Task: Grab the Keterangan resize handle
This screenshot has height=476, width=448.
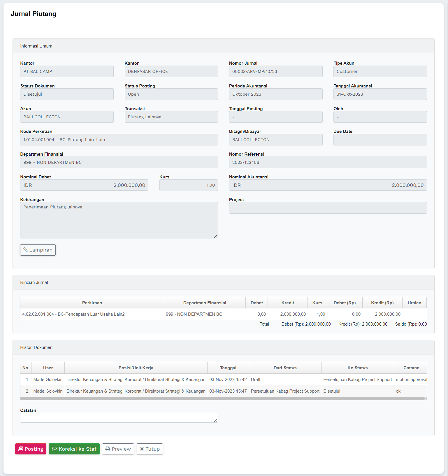Action: [x=216, y=236]
